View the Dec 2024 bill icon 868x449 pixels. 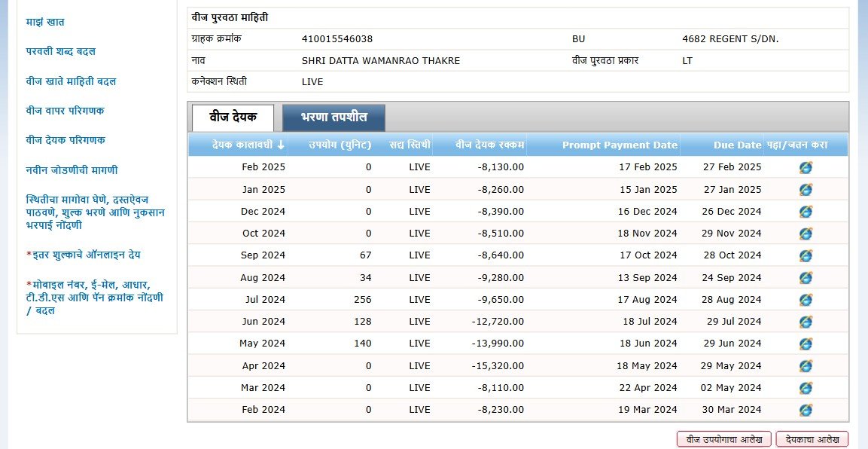click(806, 212)
